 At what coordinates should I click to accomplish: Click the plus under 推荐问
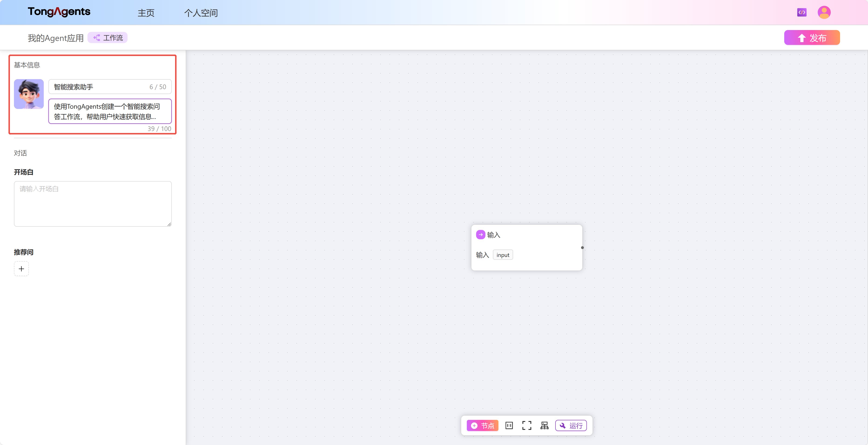point(21,269)
